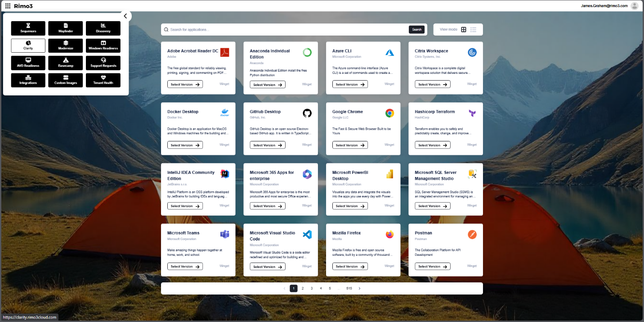Switch to list view mode
Screen dimensions: 644x322
pyautogui.click(x=473, y=30)
